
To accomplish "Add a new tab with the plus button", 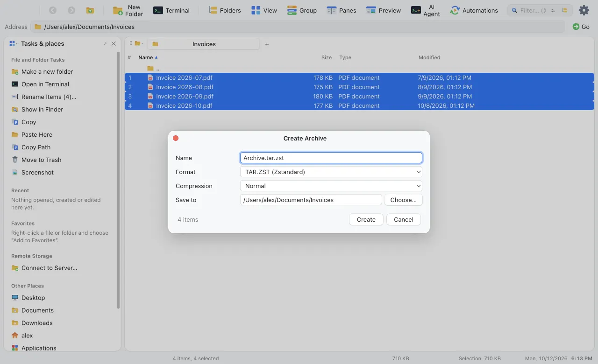I will point(267,44).
